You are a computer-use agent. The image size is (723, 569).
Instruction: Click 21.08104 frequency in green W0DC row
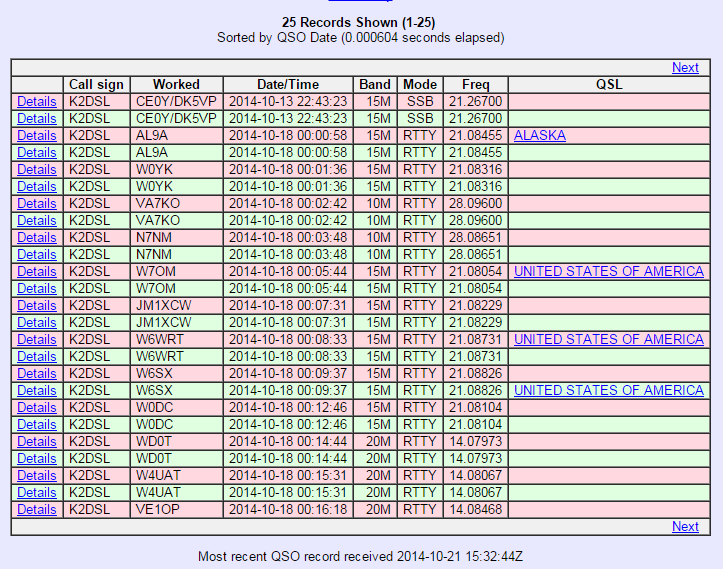pyautogui.click(x=475, y=425)
